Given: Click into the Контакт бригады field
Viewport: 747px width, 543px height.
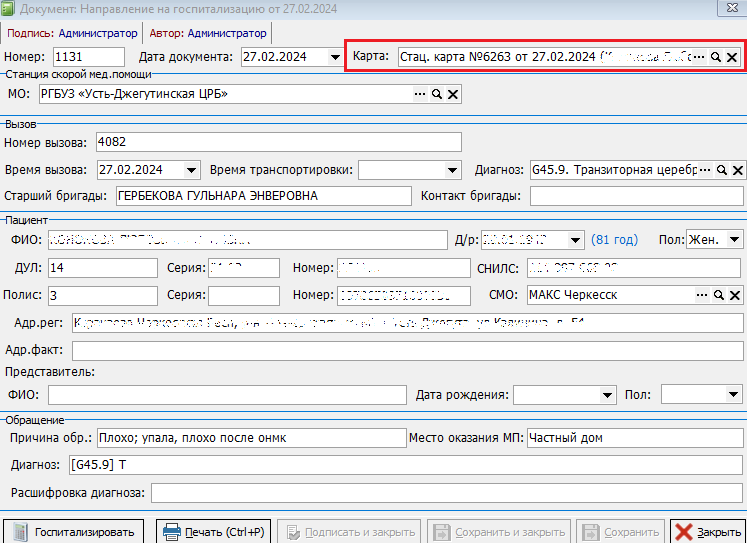Looking at the screenshot, I should tap(636, 196).
